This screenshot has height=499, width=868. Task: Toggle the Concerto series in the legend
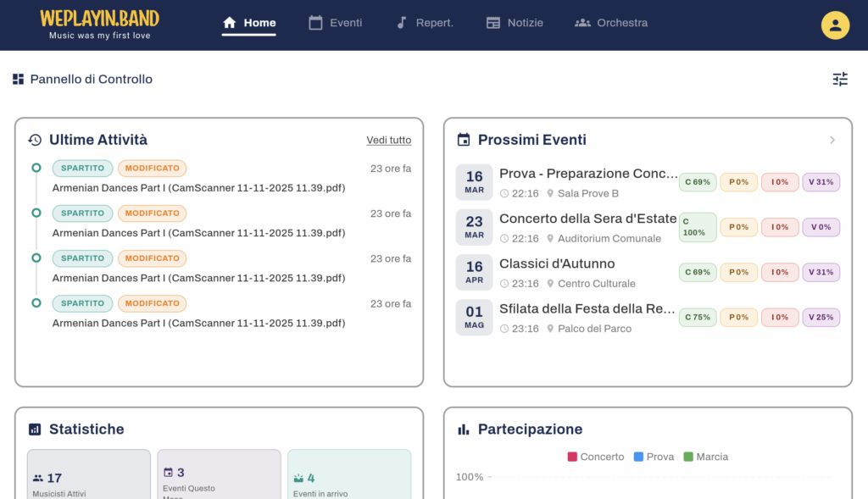(x=594, y=457)
